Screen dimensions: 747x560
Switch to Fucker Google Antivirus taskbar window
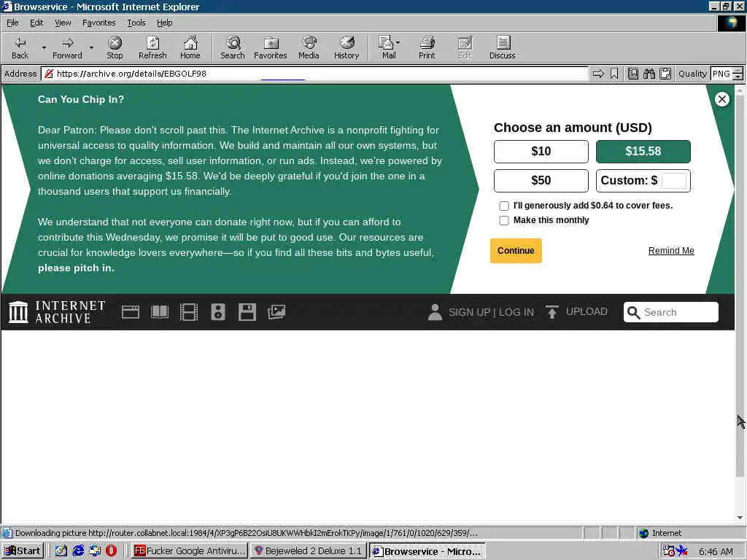(x=190, y=551)
